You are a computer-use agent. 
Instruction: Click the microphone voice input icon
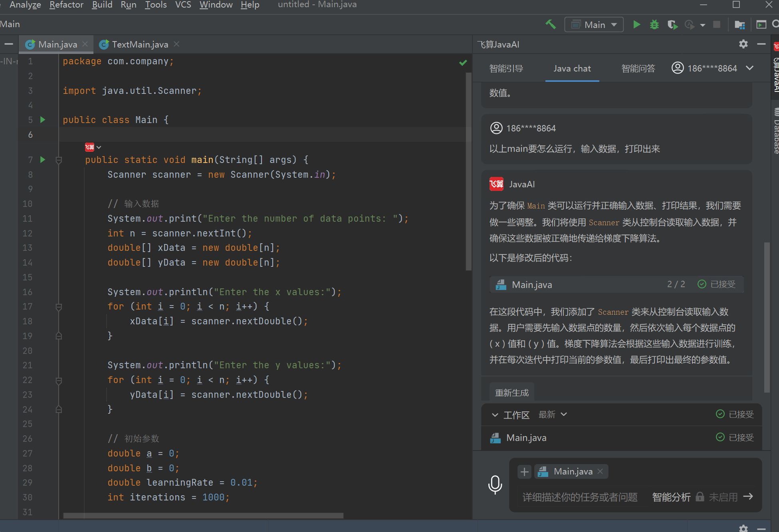495,484
